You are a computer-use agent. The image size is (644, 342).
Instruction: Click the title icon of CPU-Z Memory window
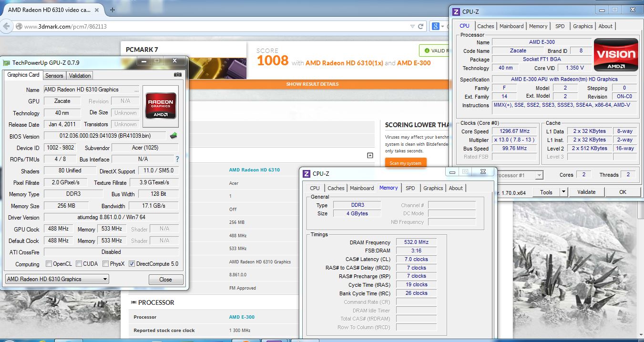tap(307, 174)
